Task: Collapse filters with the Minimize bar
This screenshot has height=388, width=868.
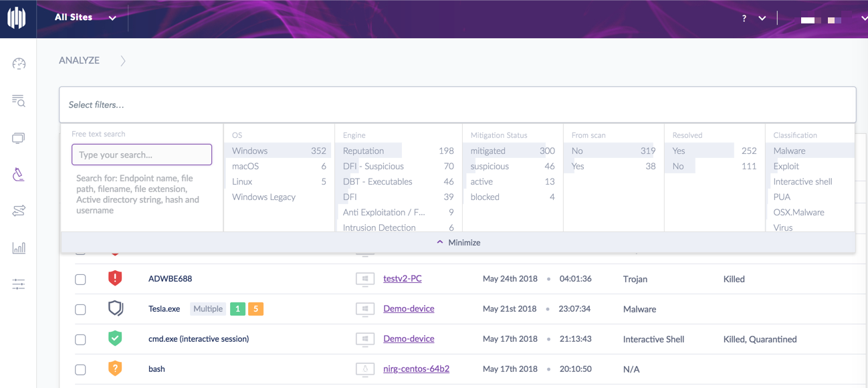Action: pyautogui.click(x=458, y=242)
